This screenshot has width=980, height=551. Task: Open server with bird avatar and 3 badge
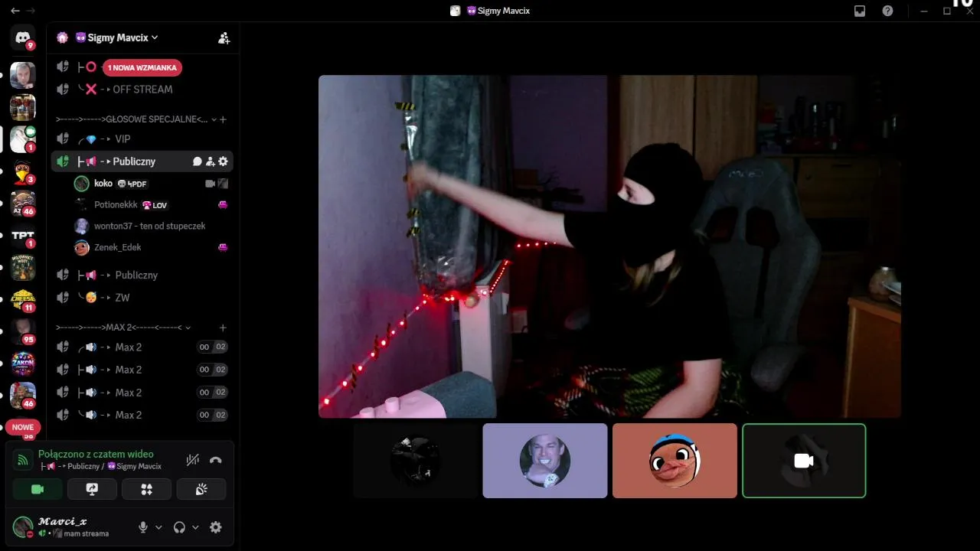click(23, 171)
